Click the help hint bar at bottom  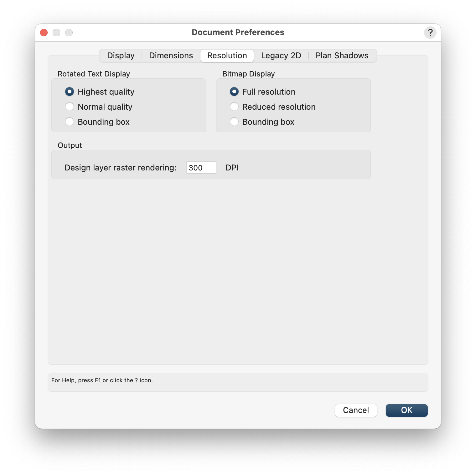point(238,382)
